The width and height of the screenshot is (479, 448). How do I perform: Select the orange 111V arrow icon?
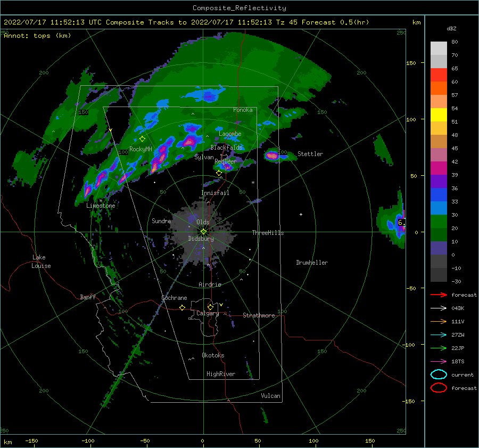click(439, 321)
